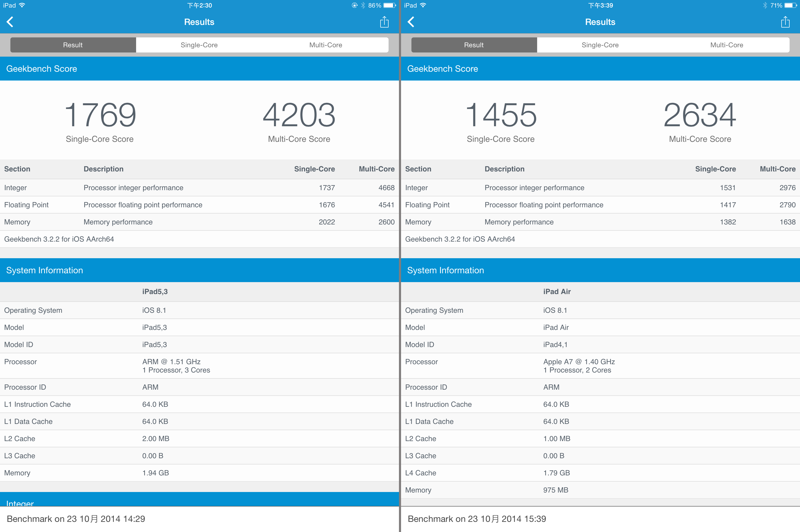Tap Bluetooth icon next to 71% battery

click(x=765, y=5)
